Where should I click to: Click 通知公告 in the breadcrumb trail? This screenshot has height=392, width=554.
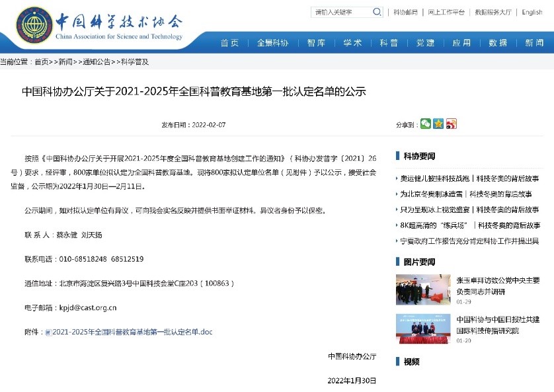(x=97, y=61)
